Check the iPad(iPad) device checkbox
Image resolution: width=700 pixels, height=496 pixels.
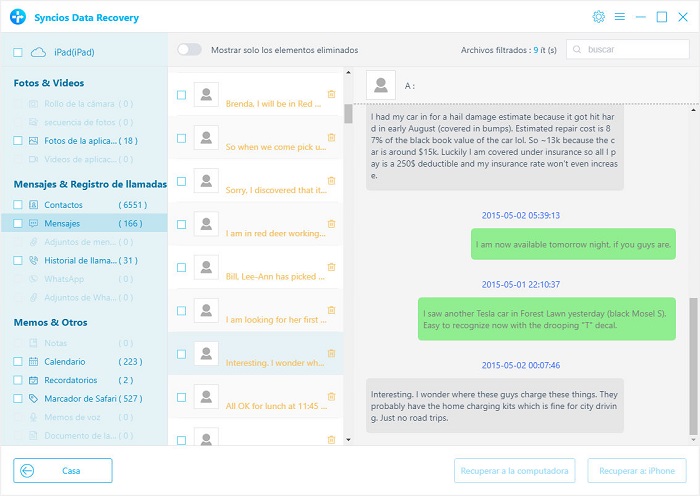tap(18, 52)
